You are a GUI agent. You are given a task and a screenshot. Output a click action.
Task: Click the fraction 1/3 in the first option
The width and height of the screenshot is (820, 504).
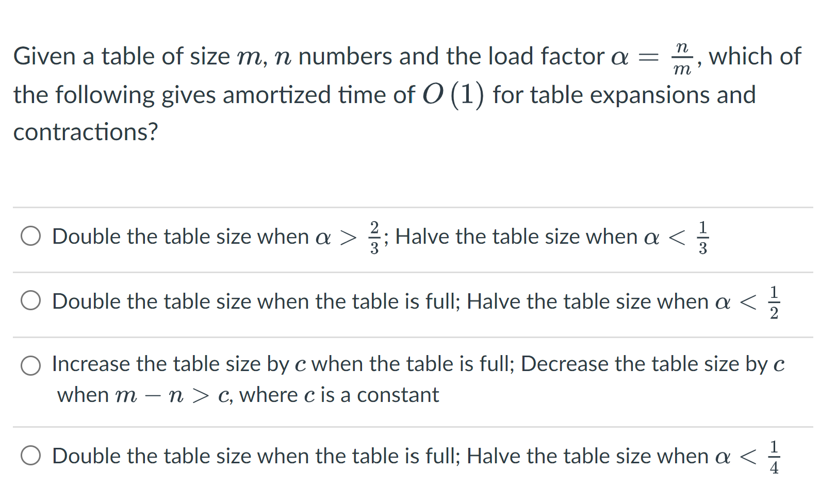(702, 237)
